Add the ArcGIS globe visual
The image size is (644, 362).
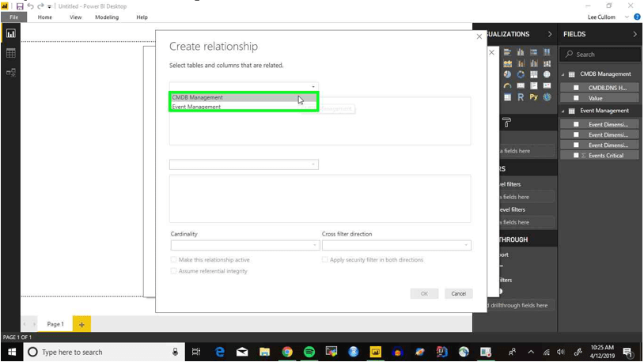pyautogui.click(x=547, y=97)
